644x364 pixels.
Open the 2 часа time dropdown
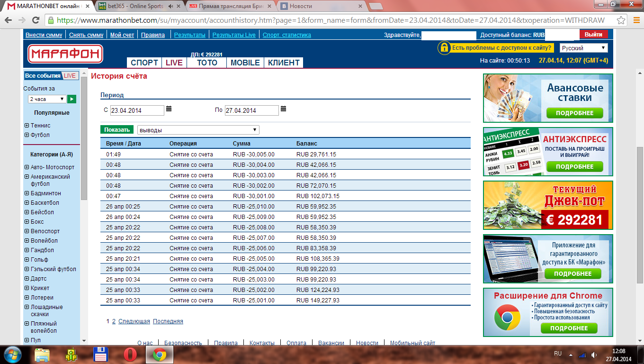tap(47, 99)
